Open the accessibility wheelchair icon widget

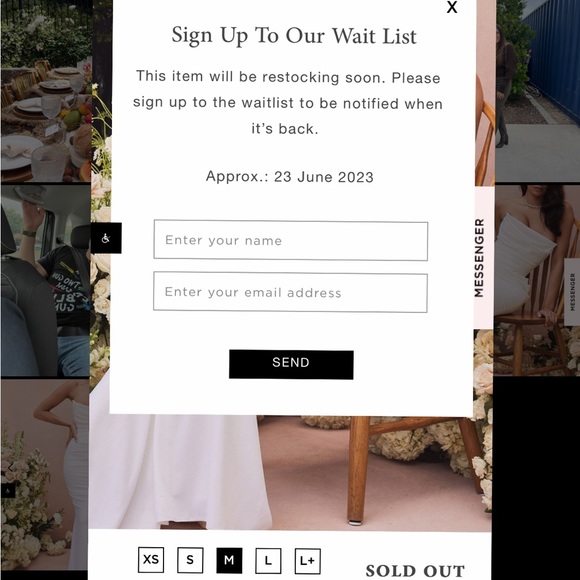(106, 238)
